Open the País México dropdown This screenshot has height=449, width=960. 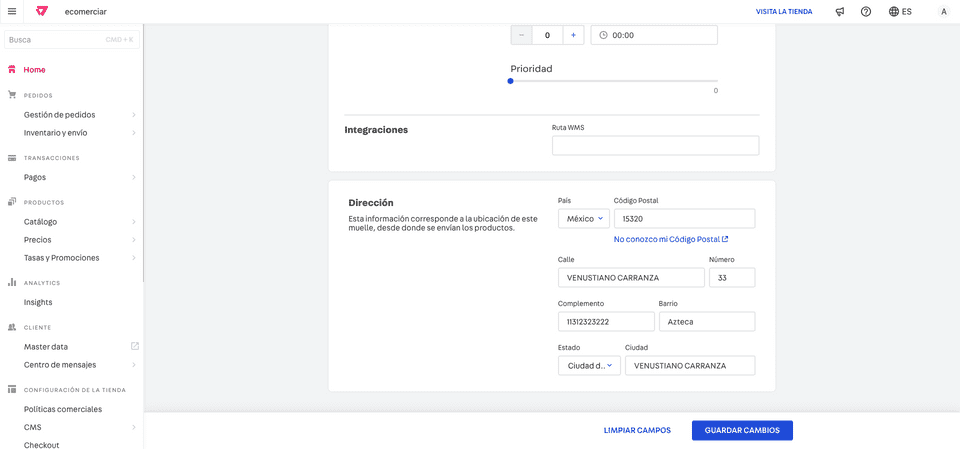click(583, 218)
